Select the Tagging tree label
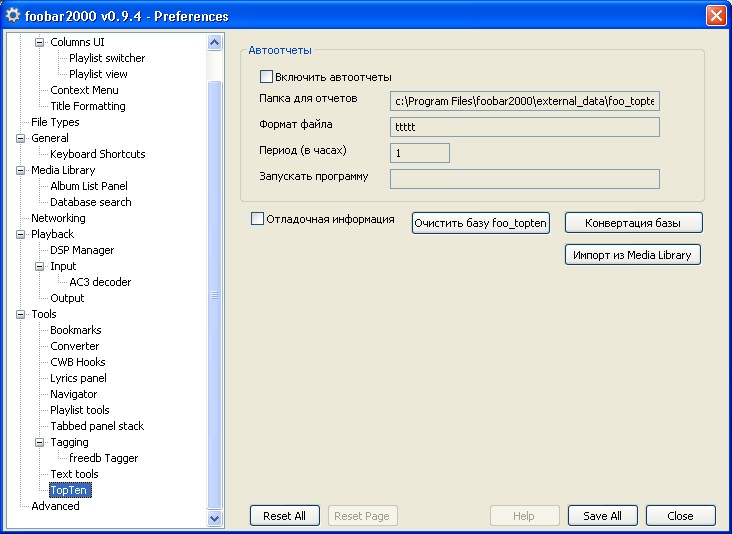The image size is (732, 534). tap(69, 442)
